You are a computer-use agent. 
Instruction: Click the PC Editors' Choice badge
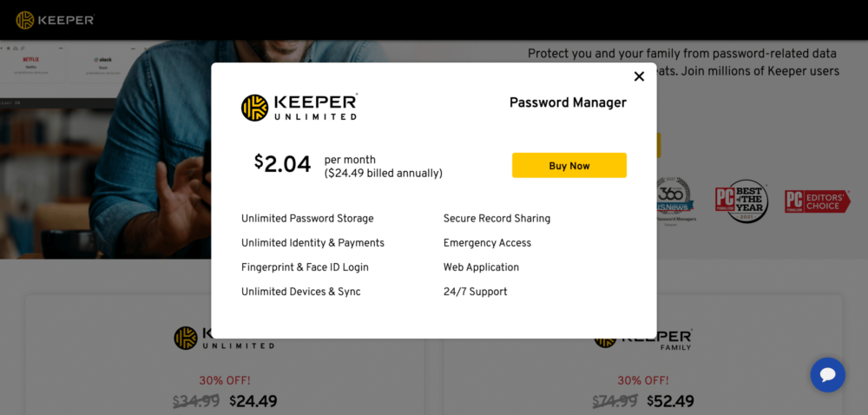[817, 201]
